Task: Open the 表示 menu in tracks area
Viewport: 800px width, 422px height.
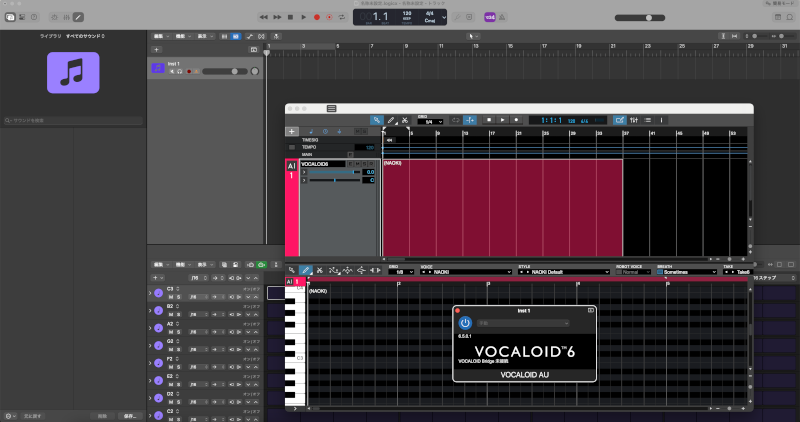Action: [205, 36]
